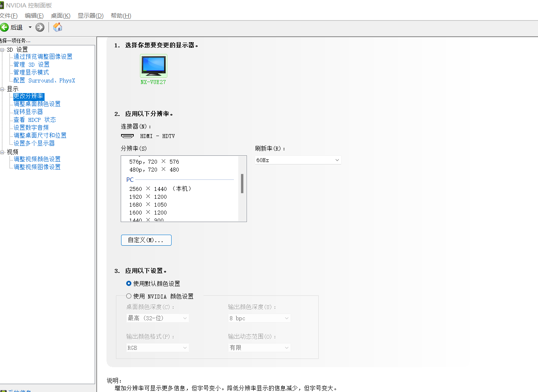Screen dimensions: 538x392
Task: Open the 刷新率 60Hz dropdown
Action: tap(298, 160)
